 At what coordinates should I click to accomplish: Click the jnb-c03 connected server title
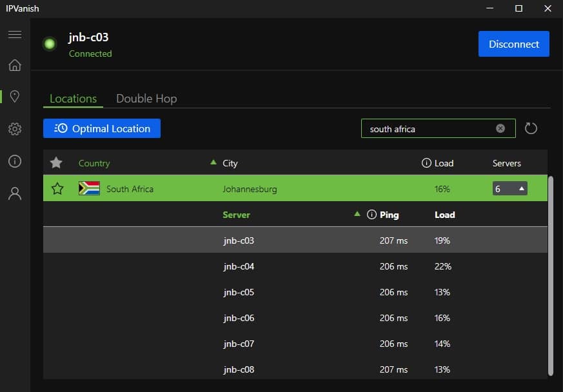pyautogui.click(x=88, y=37)
